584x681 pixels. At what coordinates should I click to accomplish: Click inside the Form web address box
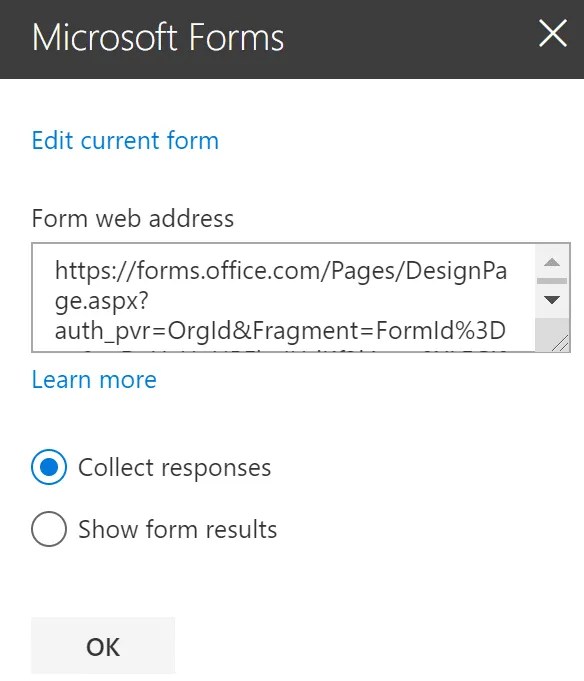[x=284, y=298]
